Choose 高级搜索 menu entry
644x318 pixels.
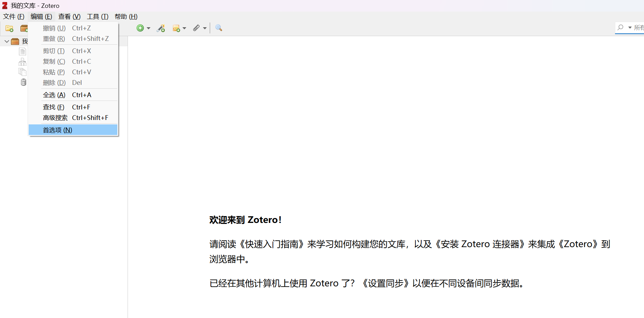73,118
